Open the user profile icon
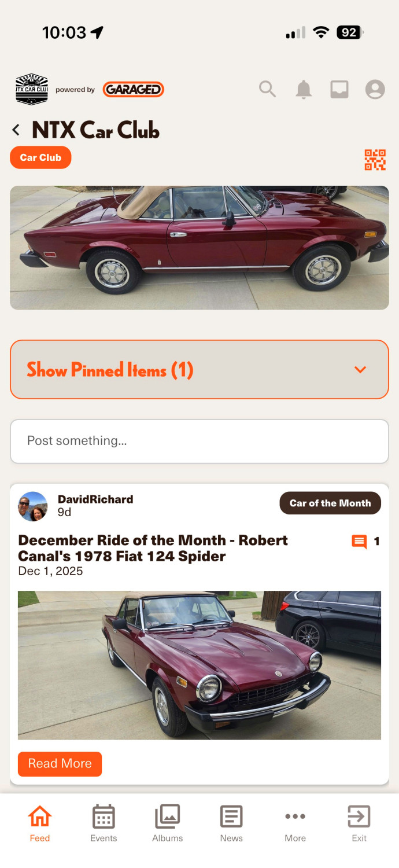 point(375,90)
